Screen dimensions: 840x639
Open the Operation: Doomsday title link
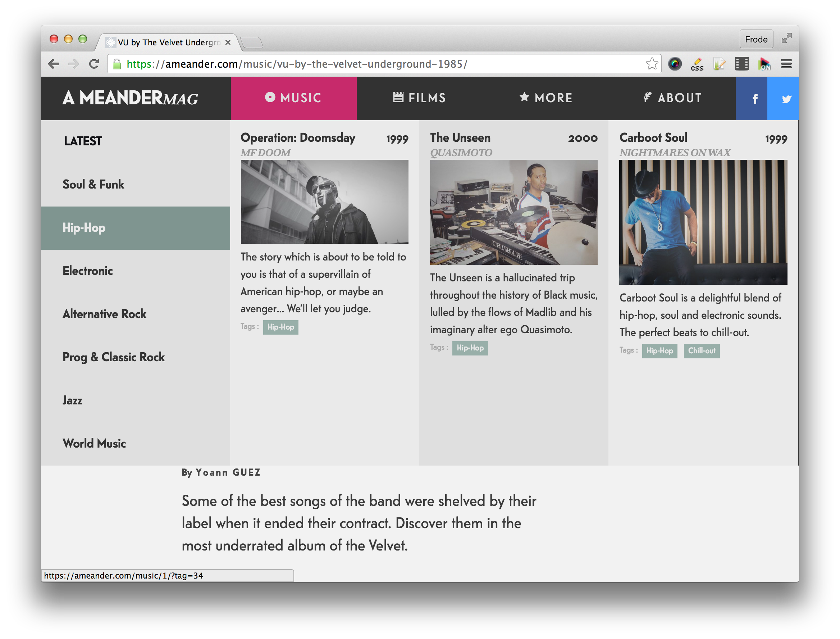pos(298,138)
